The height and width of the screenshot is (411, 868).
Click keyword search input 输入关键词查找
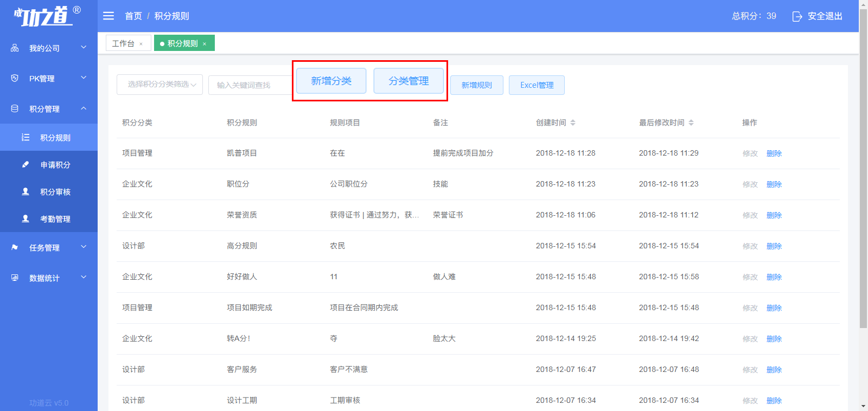point(251,85)
